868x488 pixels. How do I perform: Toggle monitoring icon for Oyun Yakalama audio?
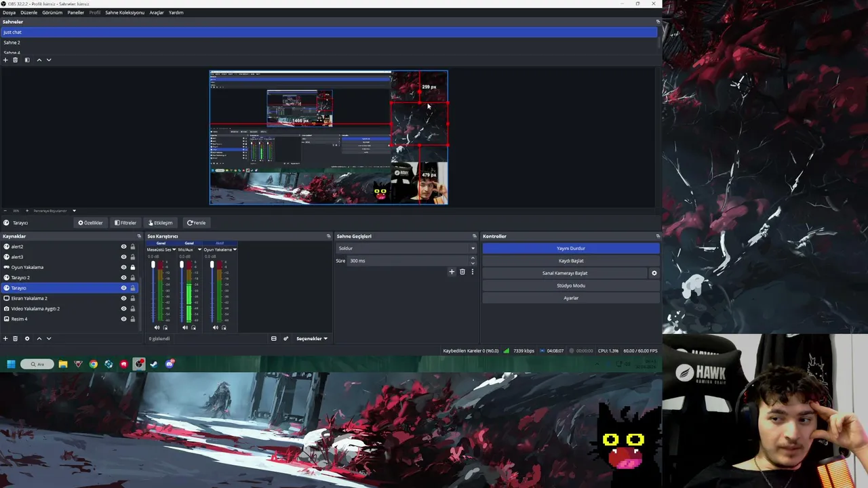(223, 327)
